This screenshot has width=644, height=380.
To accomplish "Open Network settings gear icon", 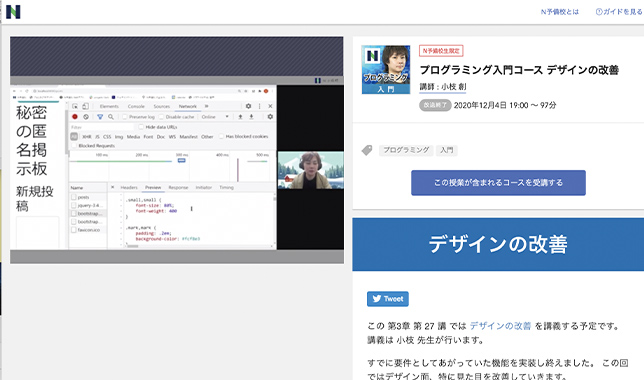I will [270, 117].
